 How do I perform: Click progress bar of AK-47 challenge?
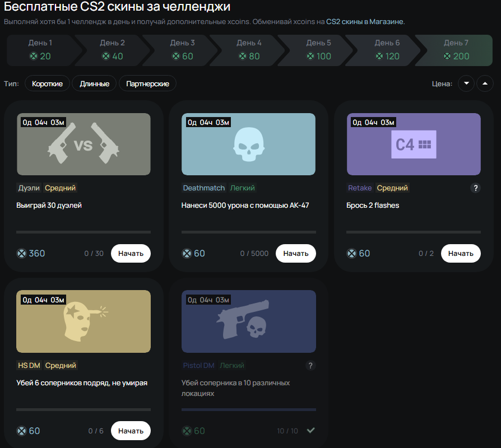249,232
